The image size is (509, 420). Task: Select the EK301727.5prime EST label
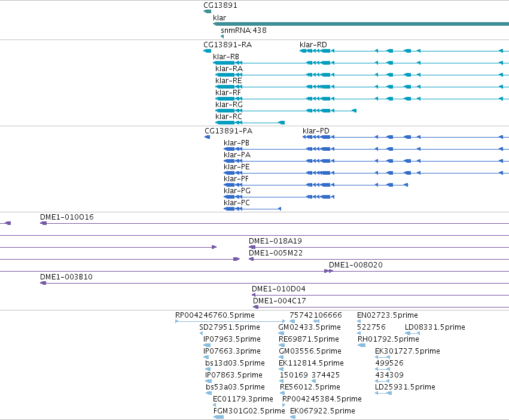tap(408, 351)
